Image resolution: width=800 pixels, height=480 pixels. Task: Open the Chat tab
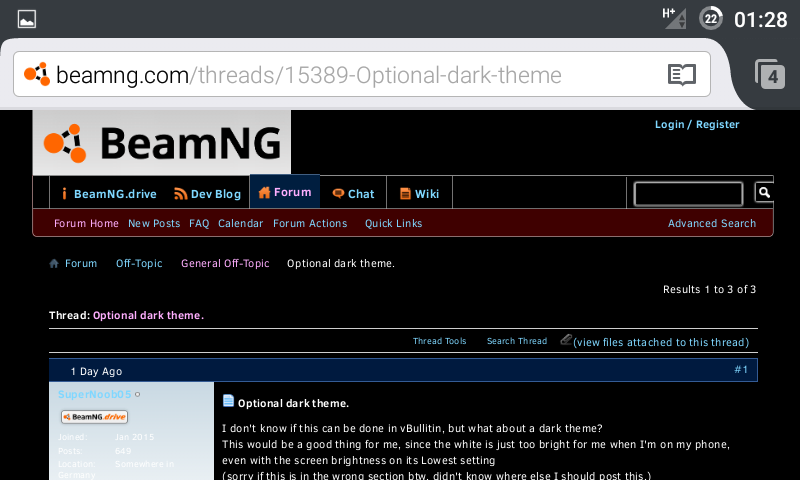click(353, 194)
